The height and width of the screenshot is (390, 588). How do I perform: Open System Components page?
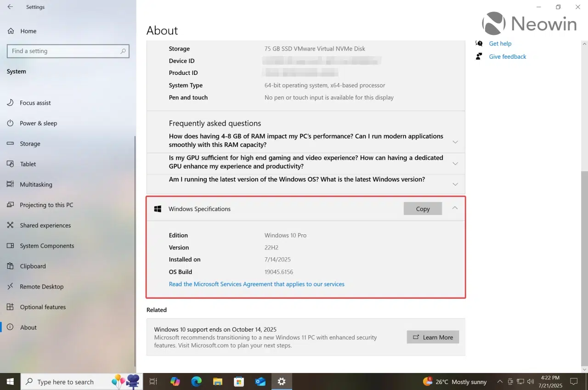click(x=47, y=246)
